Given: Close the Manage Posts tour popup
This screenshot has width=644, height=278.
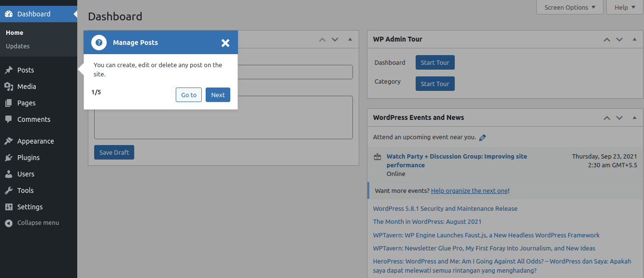Looking at the screenshot, I should (x=225, y=43).
